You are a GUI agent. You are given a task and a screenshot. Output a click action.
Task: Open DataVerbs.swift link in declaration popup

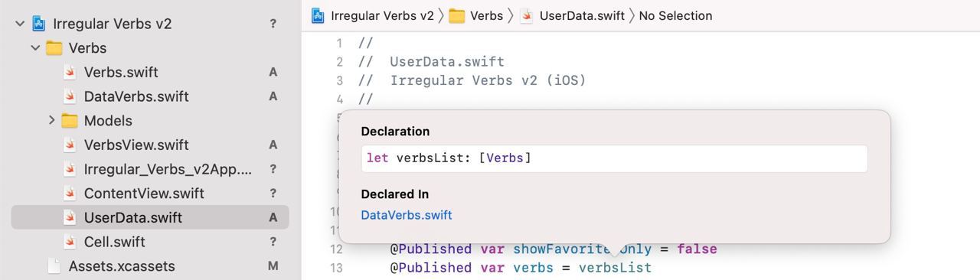(x=407, y=215)
